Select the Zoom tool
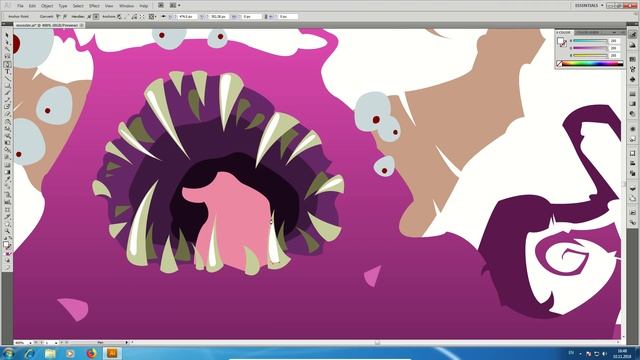 pos(7,231)
